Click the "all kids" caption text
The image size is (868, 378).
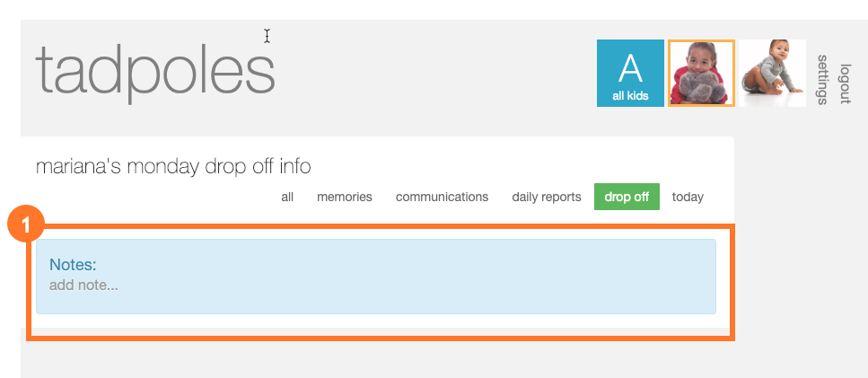[x=630, y=94]
